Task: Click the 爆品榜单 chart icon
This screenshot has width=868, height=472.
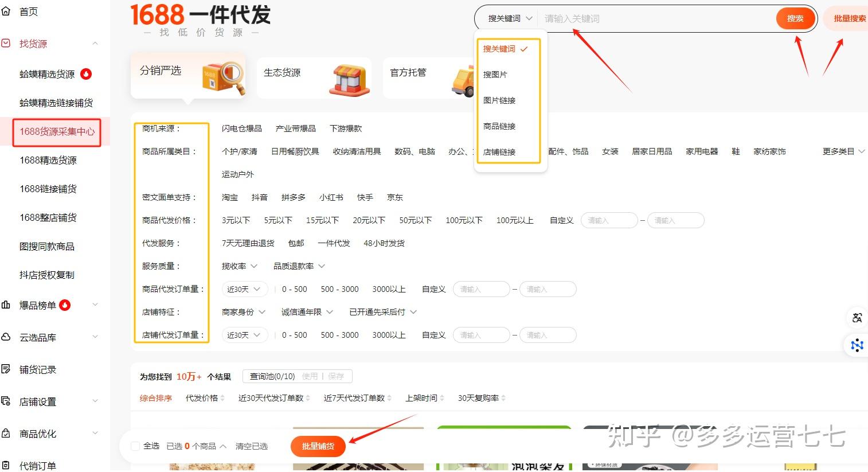Action: coord(6,305)
